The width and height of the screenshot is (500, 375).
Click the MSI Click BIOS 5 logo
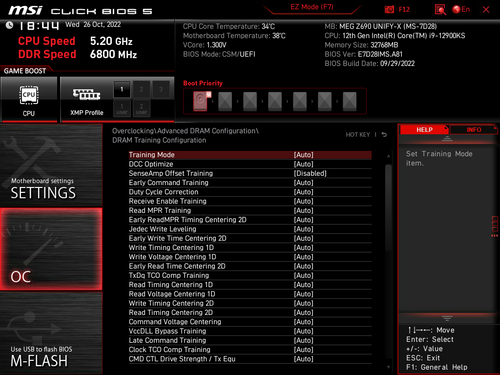pyautogui.click(x=80, y=10)
